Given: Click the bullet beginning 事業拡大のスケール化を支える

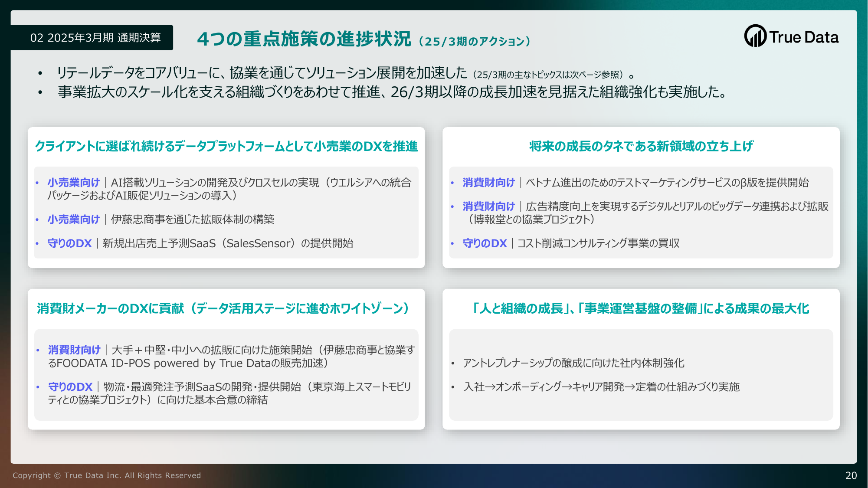Looking at the screenshot, I should [x=393, y=92].
